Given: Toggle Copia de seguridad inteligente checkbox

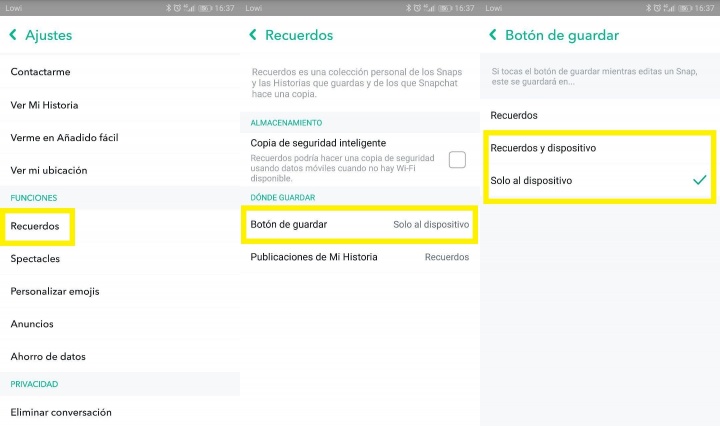Looking at the screenshot, I should tap(457, 160).
